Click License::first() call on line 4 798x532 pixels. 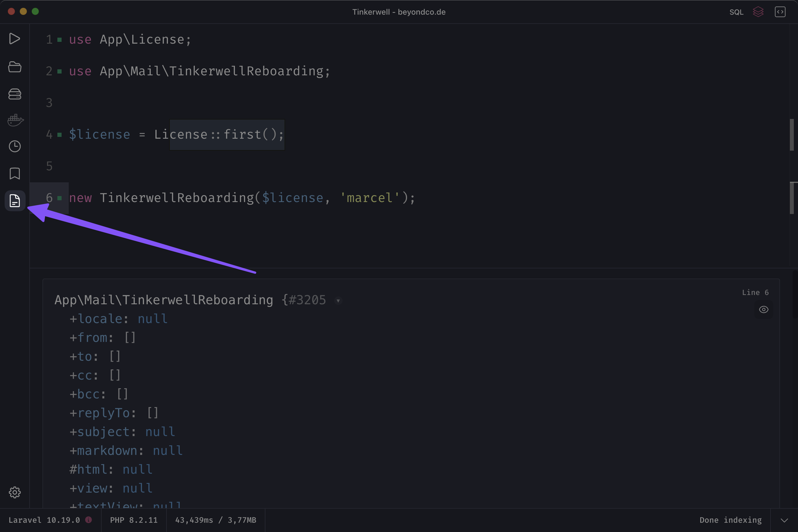coord(219,135)
